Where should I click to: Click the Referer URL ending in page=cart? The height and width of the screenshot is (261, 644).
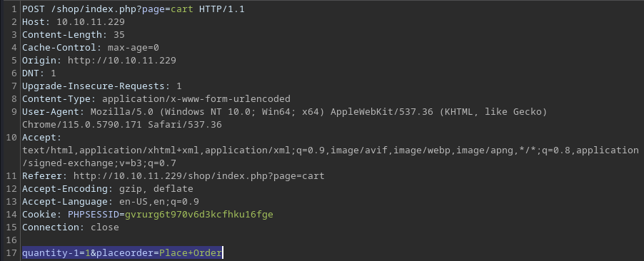199,175
